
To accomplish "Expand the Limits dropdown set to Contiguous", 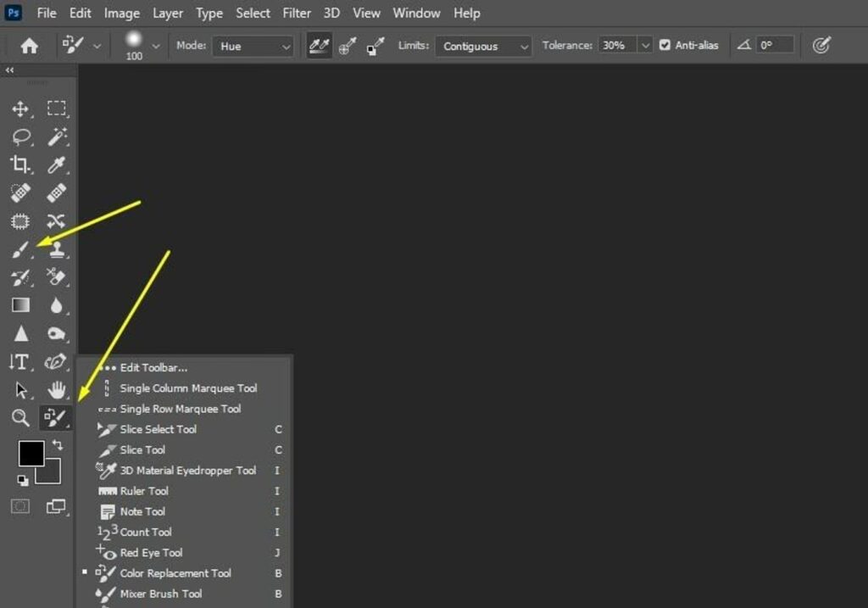I will point(485,47).
